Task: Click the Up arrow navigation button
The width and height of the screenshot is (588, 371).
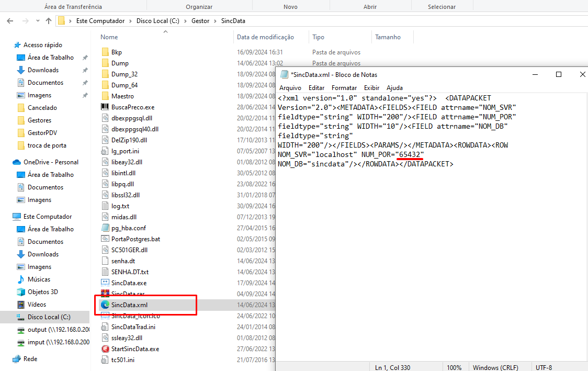Action: coord(49,21)
